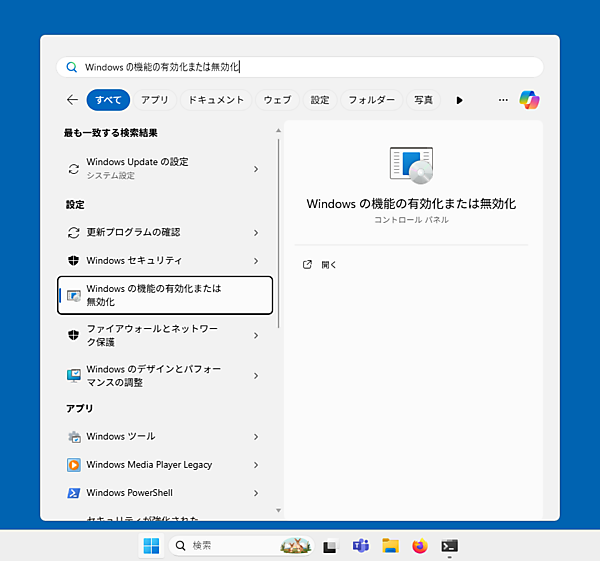Click the large Windows features icon in the preview pane
This screenshot has width=600, height=561.
(x=411, y=165)
